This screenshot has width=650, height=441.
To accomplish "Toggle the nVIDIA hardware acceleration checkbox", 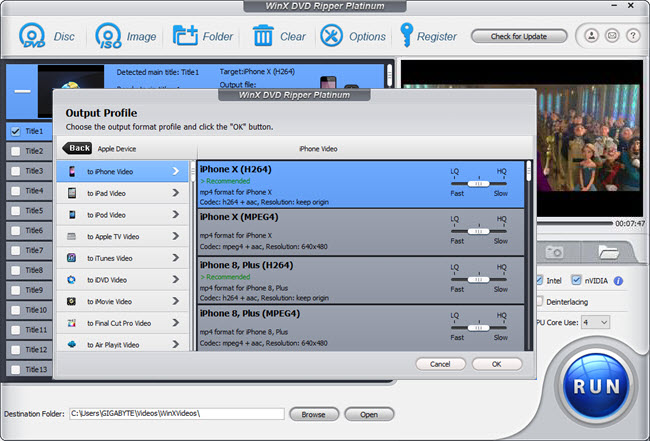I will [x=576, y=280].
